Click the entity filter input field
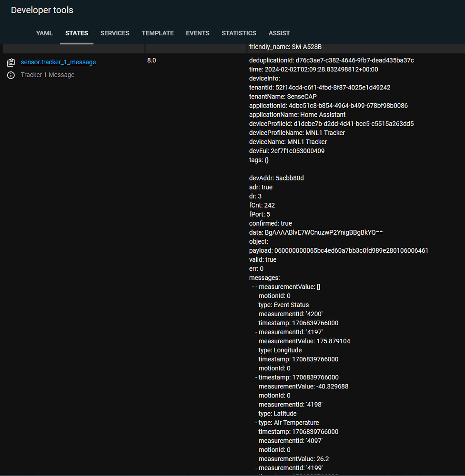Screen dimensions: 465x476 (74, 48)
